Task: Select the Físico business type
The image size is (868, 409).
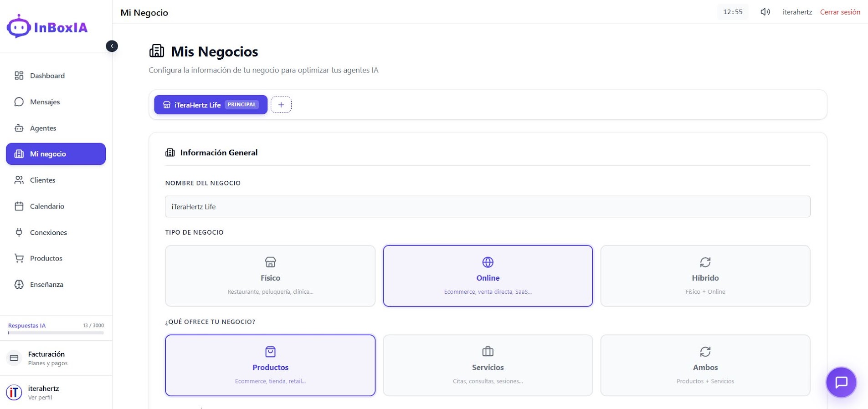Action: point(270,276)
